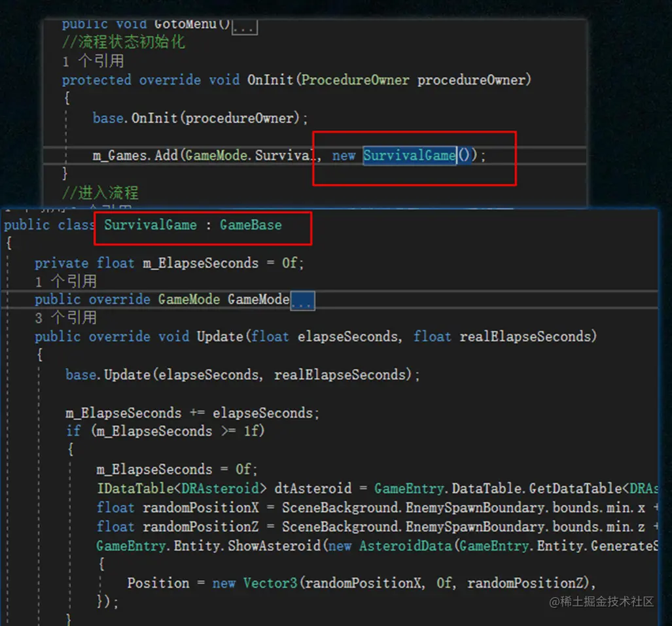Click the 'private float m_ElapseSeconds = 0f;' field line
The width and height of the screenshot is (672, 626).
coord(169,263)
